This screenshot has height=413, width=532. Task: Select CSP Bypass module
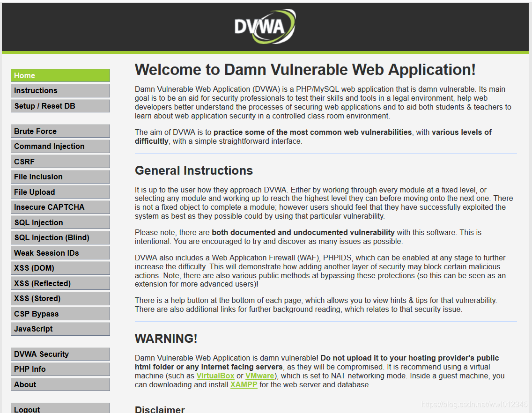point(60,314)
